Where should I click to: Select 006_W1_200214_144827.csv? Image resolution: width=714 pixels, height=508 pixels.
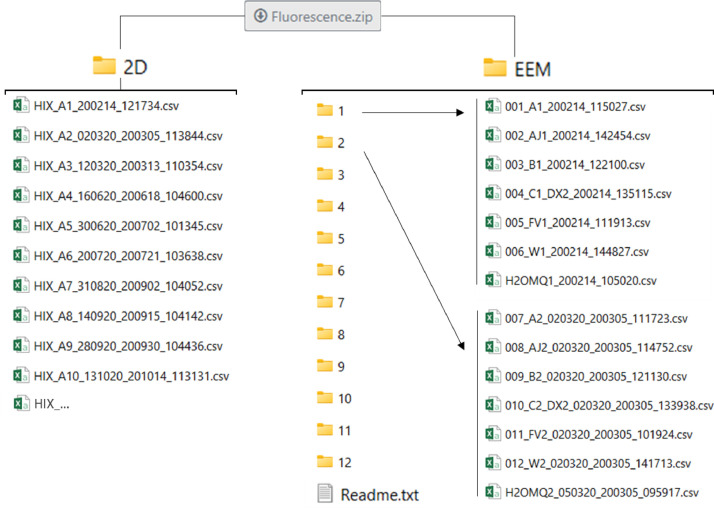566,251
